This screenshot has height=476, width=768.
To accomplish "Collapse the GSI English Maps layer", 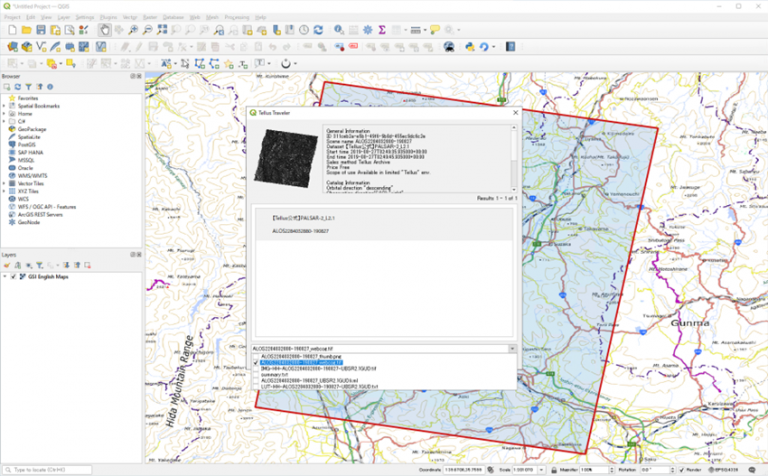I will tap(5, 277).
